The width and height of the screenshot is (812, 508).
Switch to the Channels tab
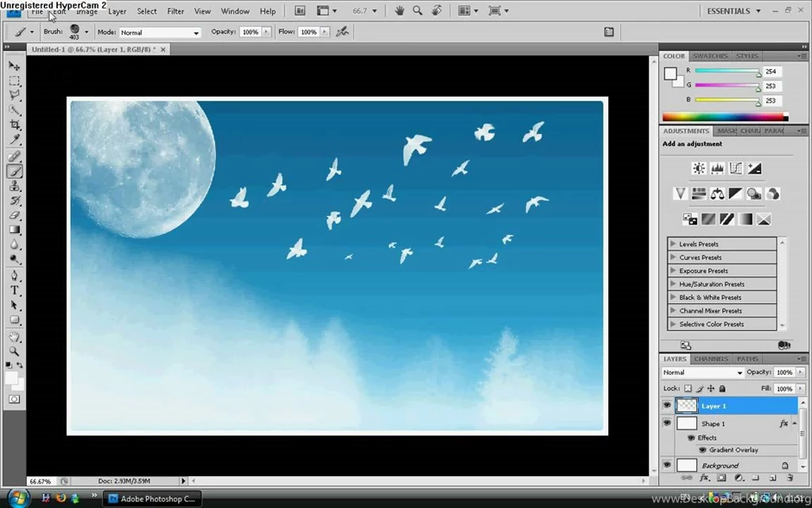point(711,359)
